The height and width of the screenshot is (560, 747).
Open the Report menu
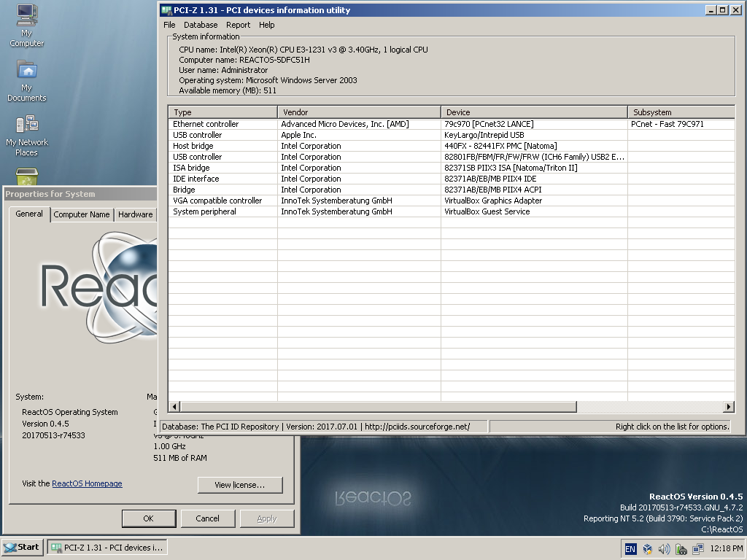click(239, 25)
